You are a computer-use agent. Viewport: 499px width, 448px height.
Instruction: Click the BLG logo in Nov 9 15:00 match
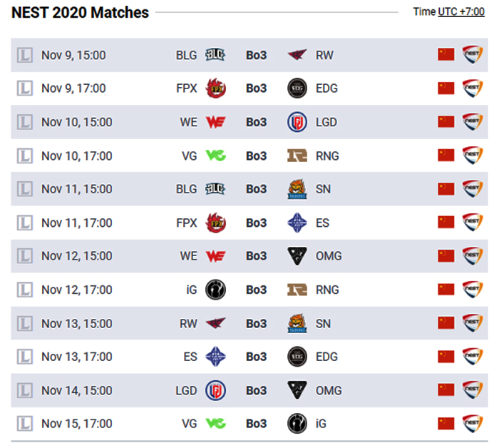[x=215, y=55]
